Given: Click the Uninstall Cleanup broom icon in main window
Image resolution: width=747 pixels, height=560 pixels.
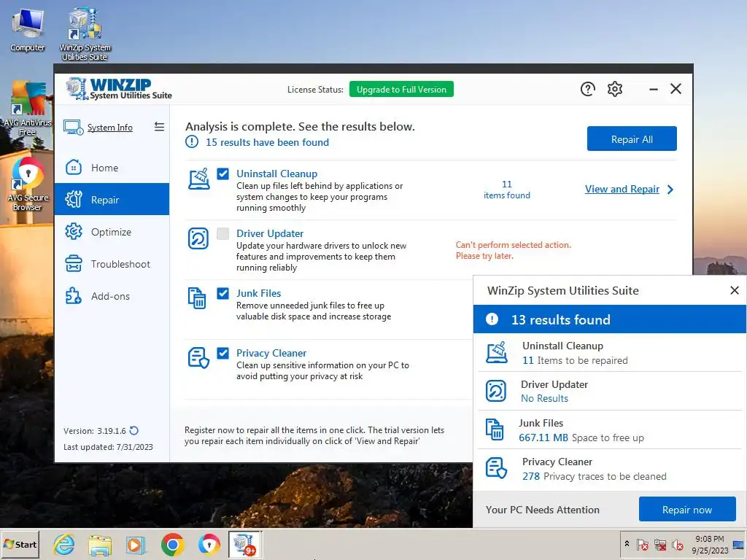Looking at the screenshot, I should tap(198, 179).
